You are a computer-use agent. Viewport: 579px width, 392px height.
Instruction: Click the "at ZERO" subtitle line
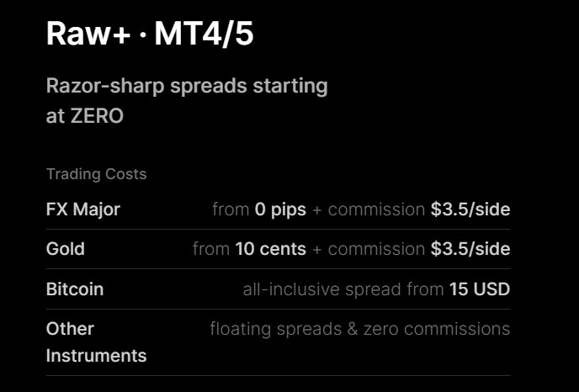[84, 116]
